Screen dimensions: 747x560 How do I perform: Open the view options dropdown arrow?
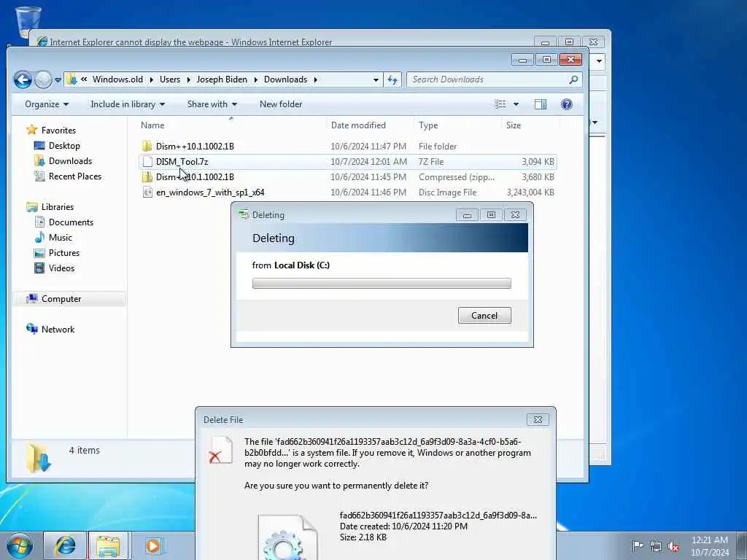coord(516,104)
